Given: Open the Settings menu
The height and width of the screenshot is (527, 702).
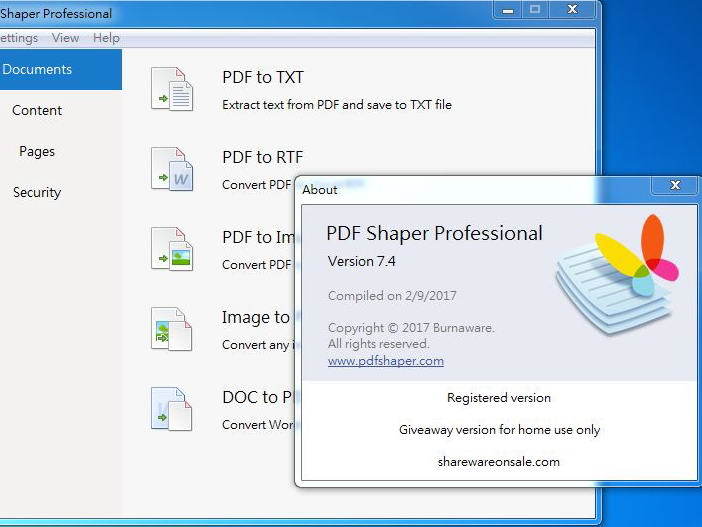Looking at the screenshot, I should [x=19, y=38].
